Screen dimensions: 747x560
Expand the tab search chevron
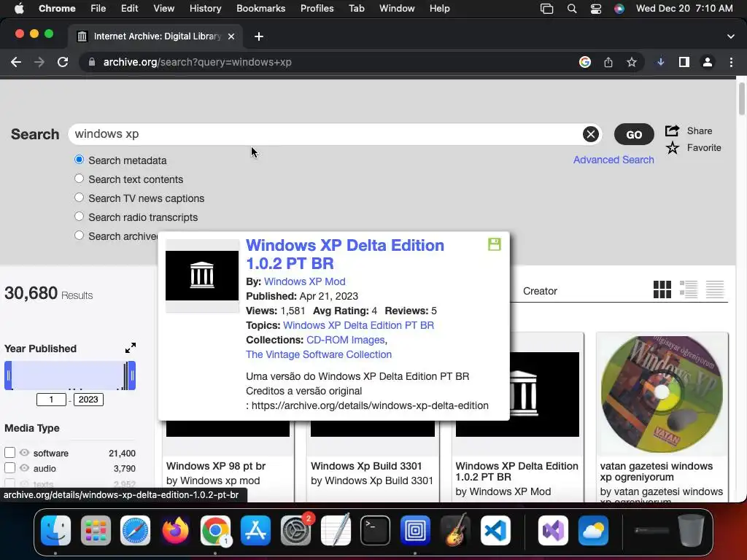click(730, 36)
